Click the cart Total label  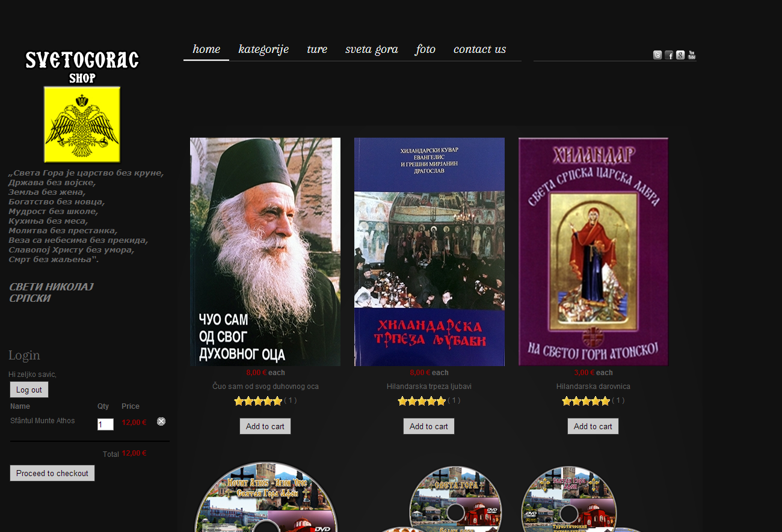click(111, 454)
